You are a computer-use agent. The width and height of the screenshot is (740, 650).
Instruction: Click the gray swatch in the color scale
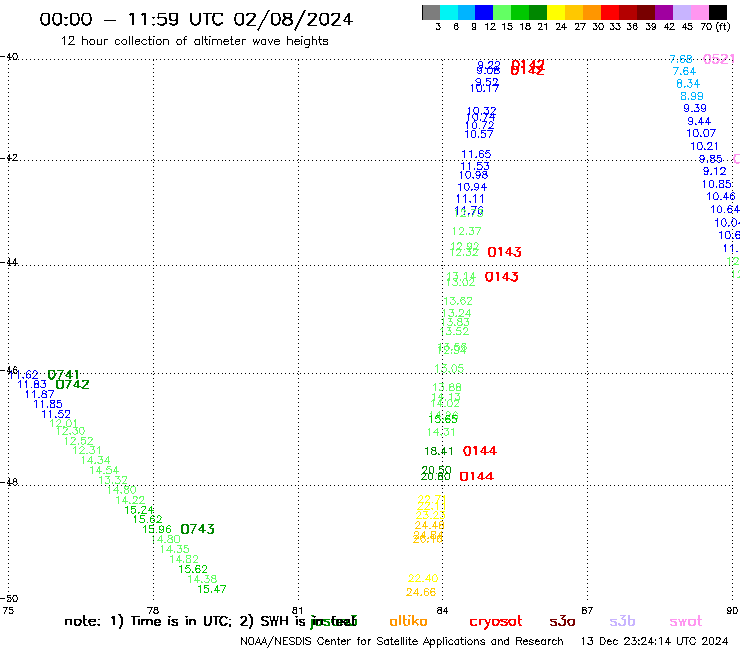pos(431,12)
